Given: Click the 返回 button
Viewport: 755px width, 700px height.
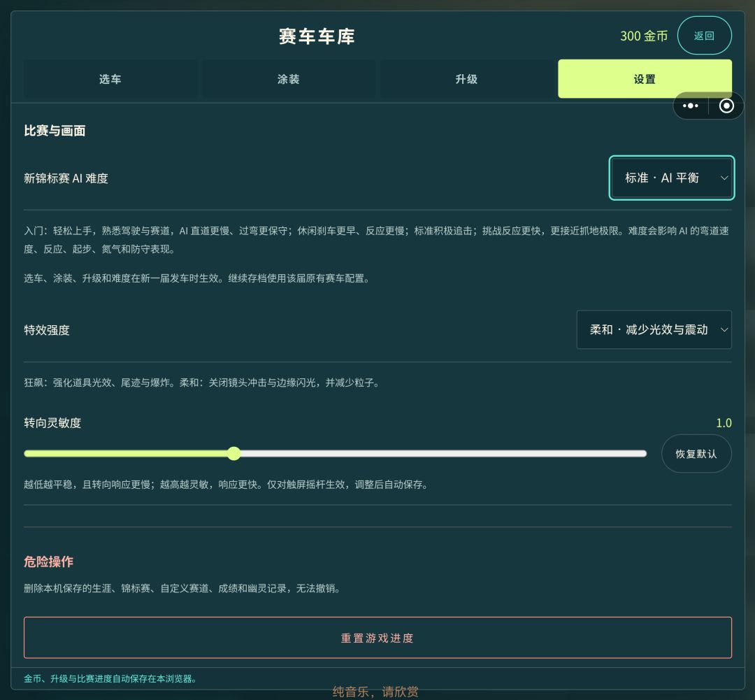Looking at the screenshot, I should pos(705,36).
